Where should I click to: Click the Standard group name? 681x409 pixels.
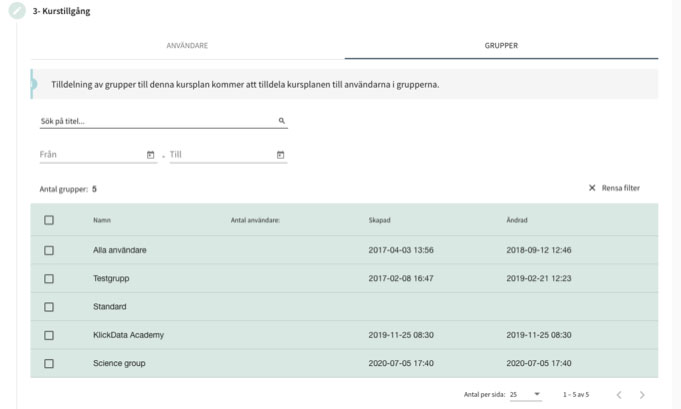pos(109,307)
